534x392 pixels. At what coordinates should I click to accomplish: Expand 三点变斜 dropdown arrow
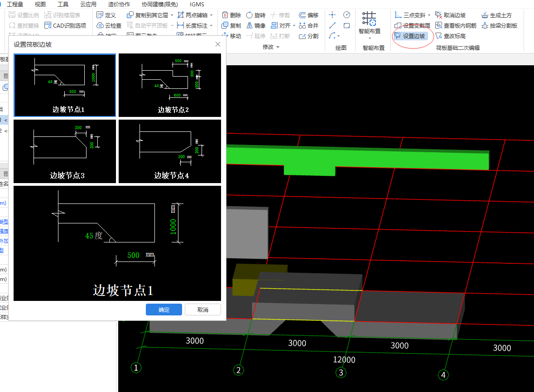click(x=429, y=15)
